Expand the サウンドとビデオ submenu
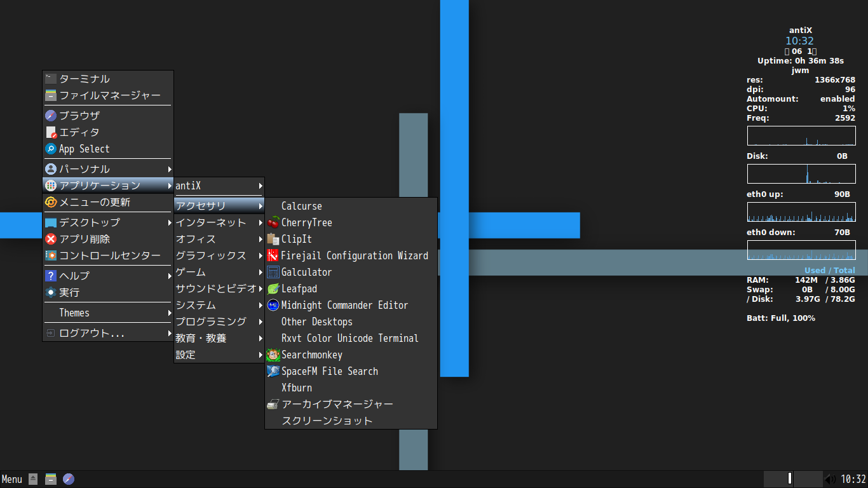868x488 pixels. pyautogui.click(x=219, y=288)
